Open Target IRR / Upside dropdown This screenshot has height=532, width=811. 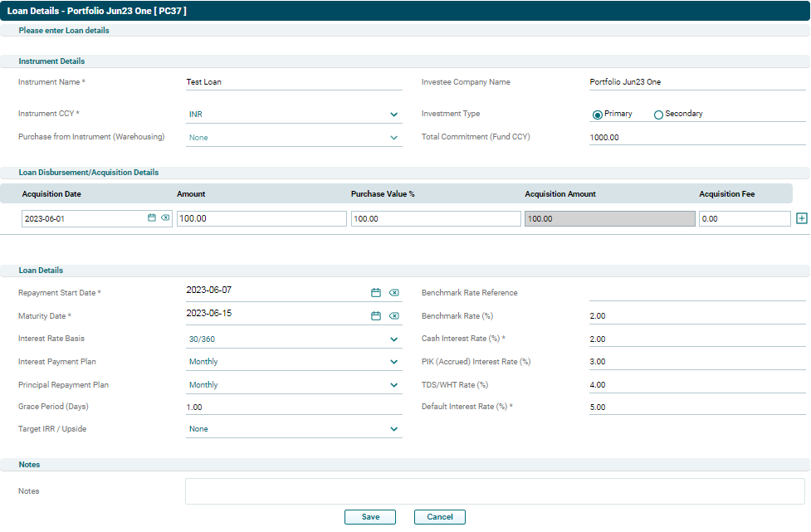coord(393,429)
